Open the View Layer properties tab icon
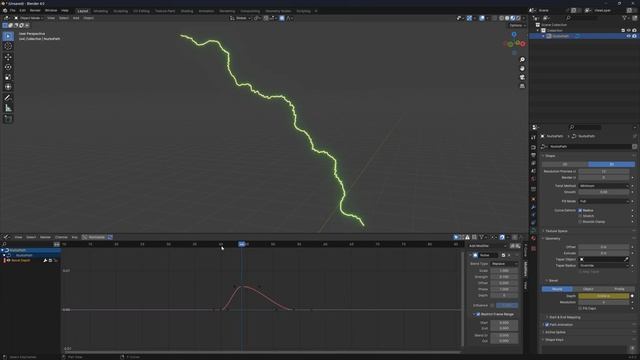 pyautogui.click(x=533, y=163)
